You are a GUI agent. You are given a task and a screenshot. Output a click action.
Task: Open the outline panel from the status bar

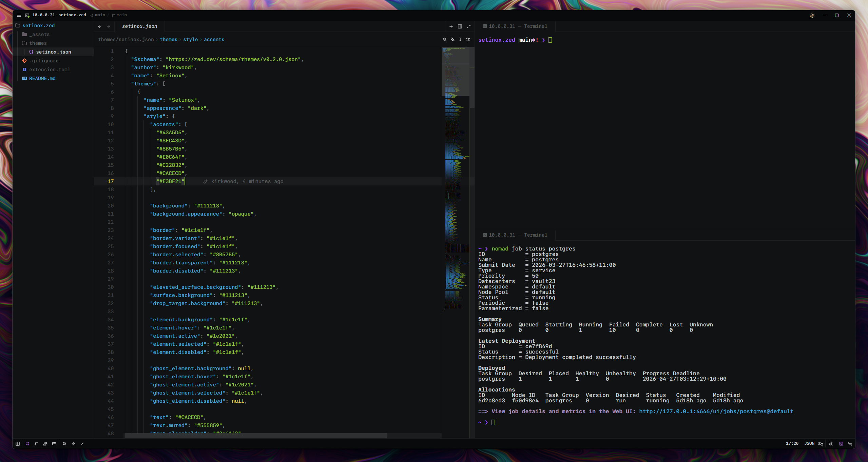pyautogui.click(x=54, y=444)
